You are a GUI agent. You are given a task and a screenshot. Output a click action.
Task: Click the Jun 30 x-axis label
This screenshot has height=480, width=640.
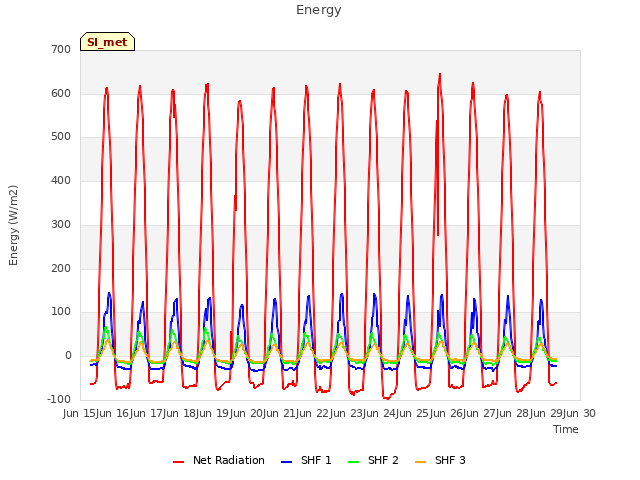[x=579, y=413]
